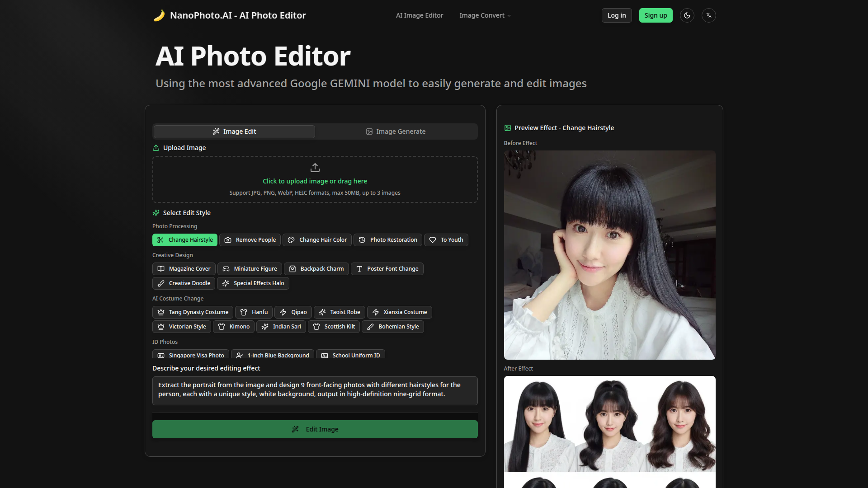This screenshot has height=488, width=868.
Task: Click the Log in button
Action: pyautogui.click(x=616, y=15)
